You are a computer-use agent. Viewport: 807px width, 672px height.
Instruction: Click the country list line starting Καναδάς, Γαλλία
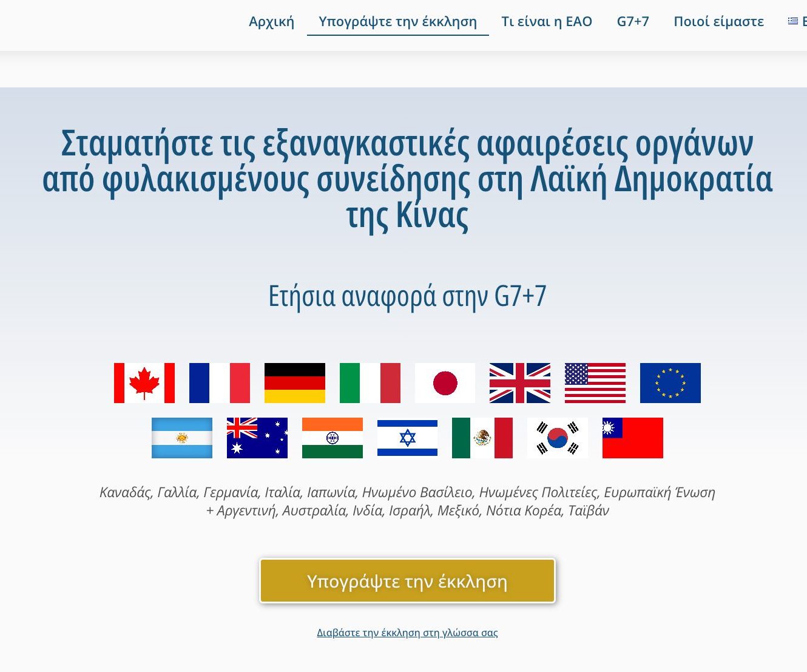(x=407, y=492)
